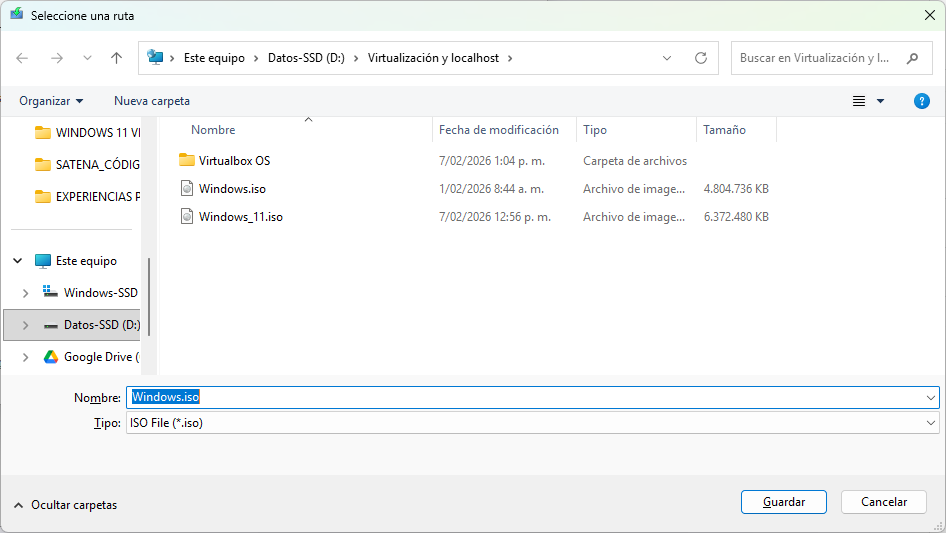
Task: Toggle Ocultar carpetas to hide folders
Action: (x=65, y=505)
